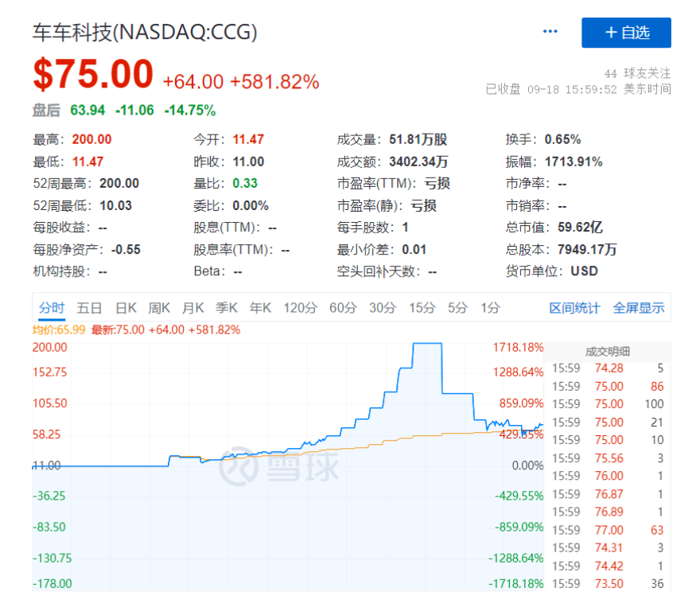The image size is (700, 592).
Task: Click the 152.75 price axis label
Action: 49,372
